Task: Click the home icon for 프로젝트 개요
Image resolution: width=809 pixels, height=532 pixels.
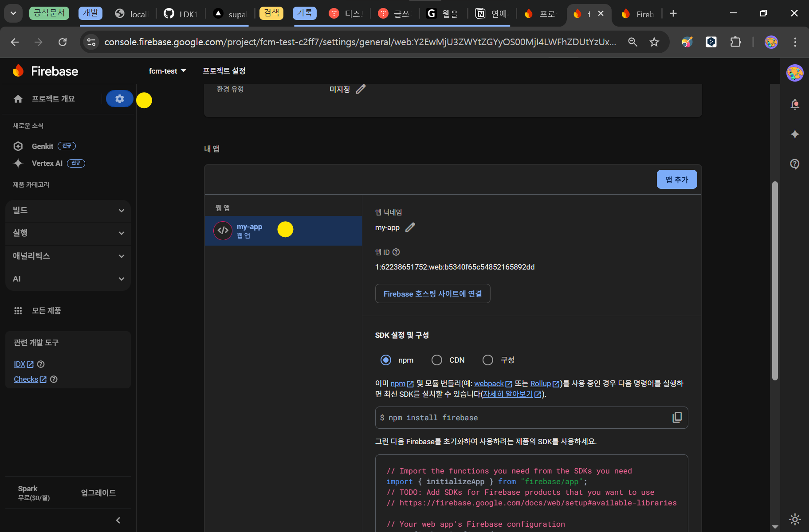Action: click(18, 99)
